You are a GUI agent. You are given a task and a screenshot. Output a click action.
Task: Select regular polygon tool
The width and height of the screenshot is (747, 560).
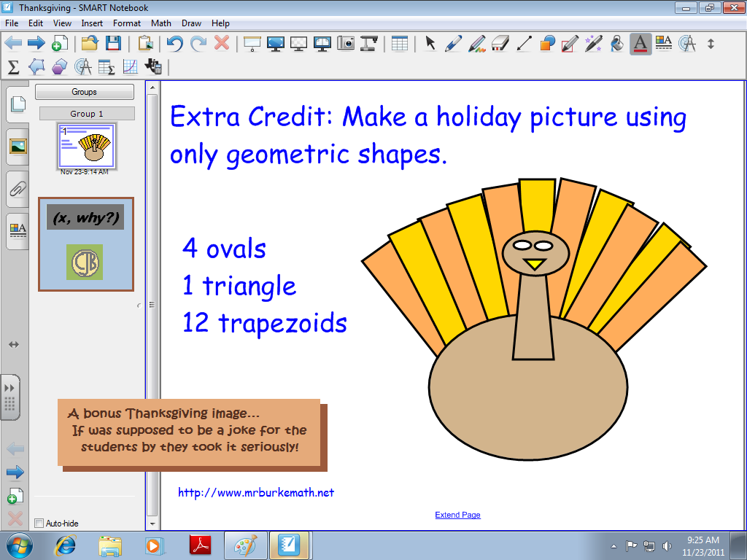[60, 66]
